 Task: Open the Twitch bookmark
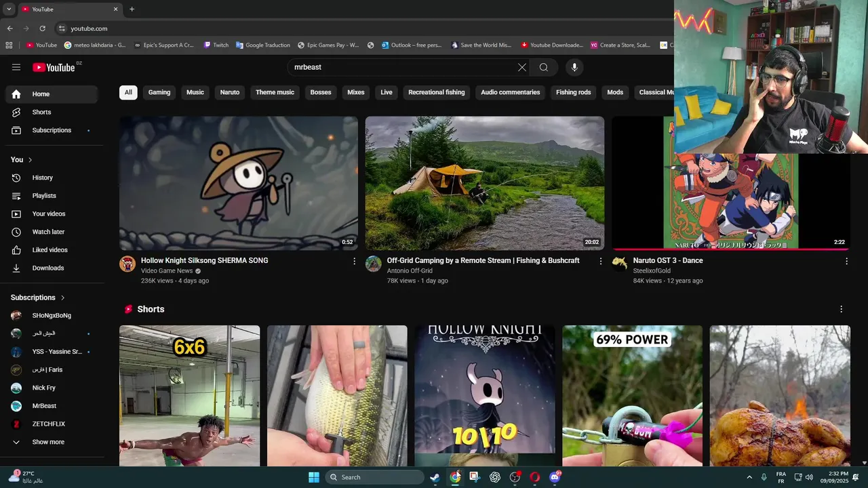click(216, 45)
